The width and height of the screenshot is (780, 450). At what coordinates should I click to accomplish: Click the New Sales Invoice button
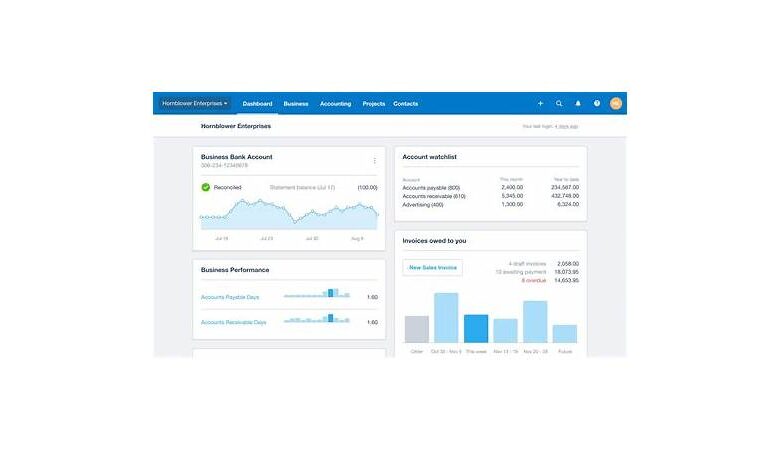432,267
